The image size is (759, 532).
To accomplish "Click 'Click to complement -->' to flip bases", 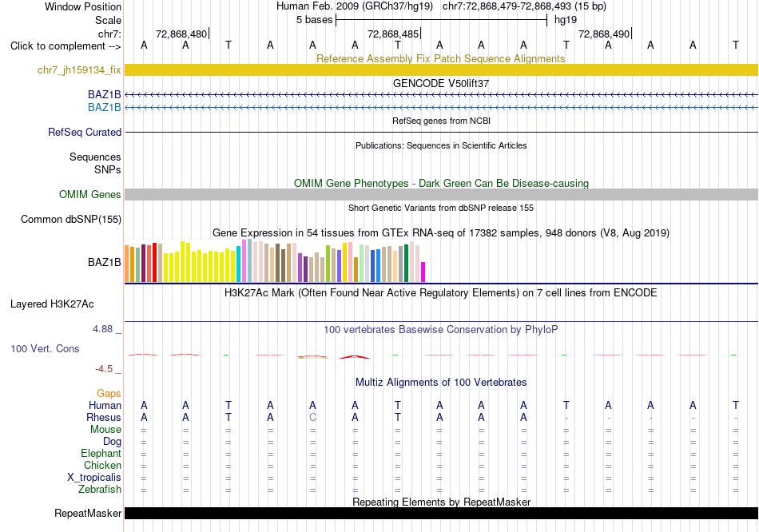I will pyautogui.click(x=66, y=46).
